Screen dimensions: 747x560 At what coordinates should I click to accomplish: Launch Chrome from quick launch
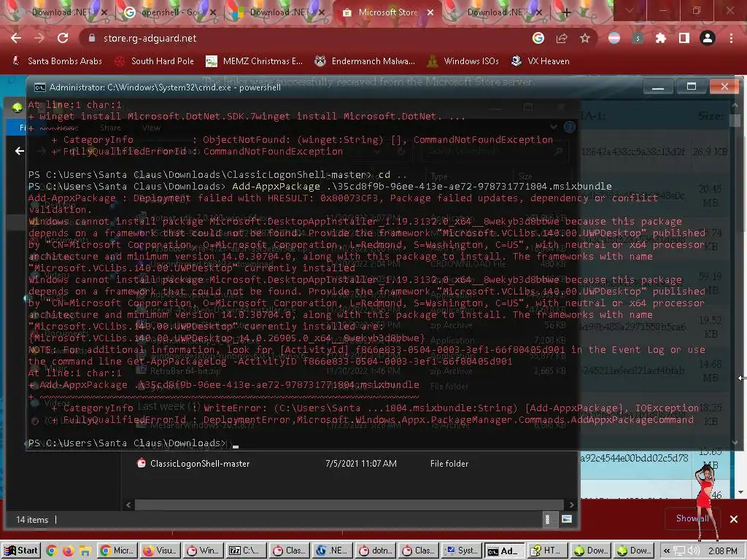tap(52, 551)
